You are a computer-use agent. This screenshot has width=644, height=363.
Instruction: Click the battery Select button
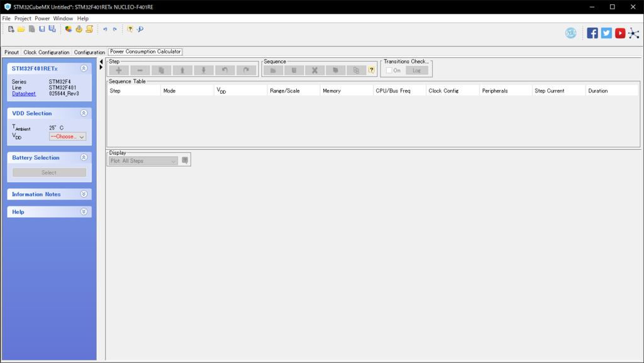pyautogui.click(x=49, y=172)
